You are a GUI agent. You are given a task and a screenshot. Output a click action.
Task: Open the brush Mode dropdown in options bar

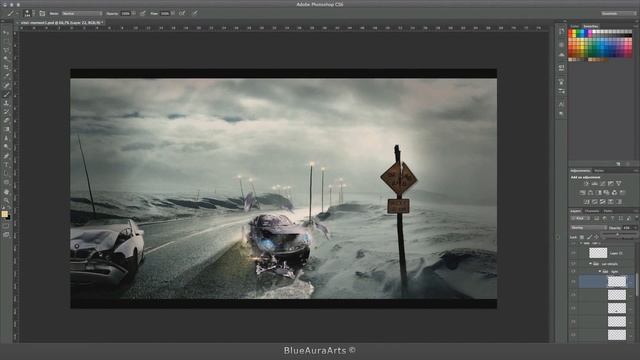82,13
